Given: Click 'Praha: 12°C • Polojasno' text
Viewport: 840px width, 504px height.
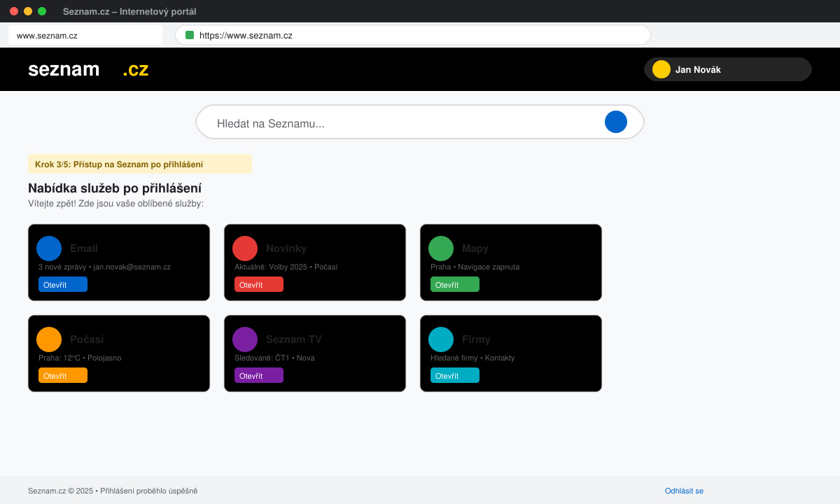Looking at the screenshot, I should (x=80, y=358).
